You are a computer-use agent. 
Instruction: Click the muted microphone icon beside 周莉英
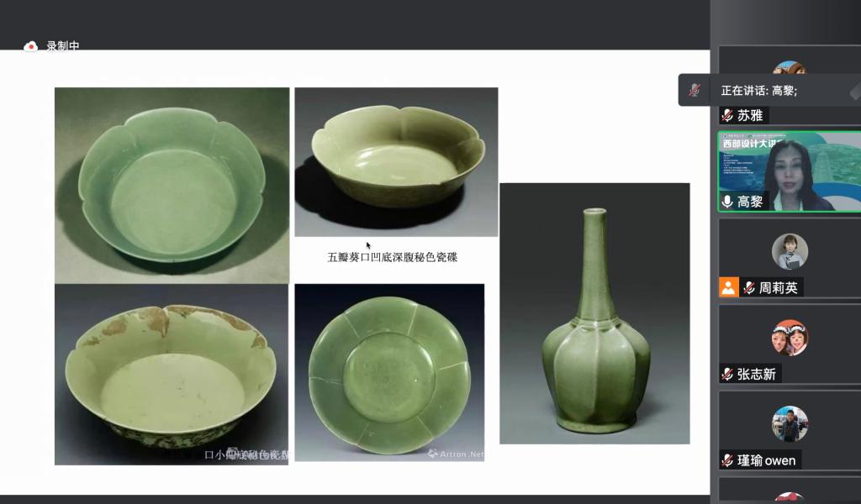coord(749,288)
